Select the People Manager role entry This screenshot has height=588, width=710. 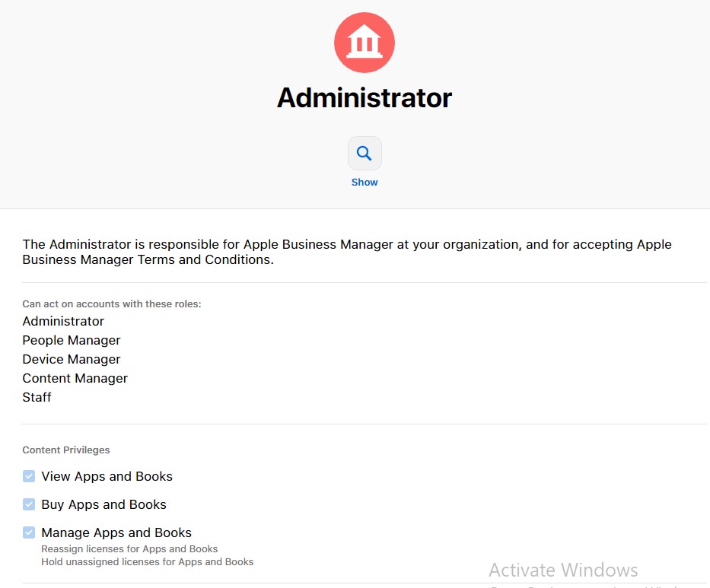pyautogui.click(x=71, y=340)
